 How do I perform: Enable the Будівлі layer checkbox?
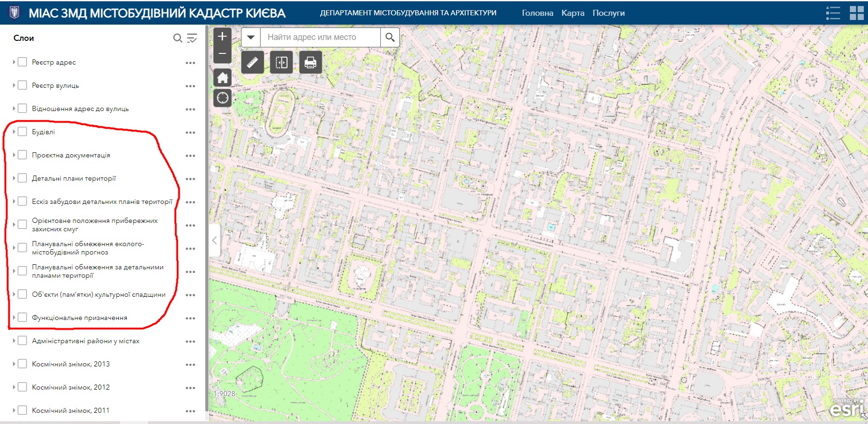tap(22, 132)
